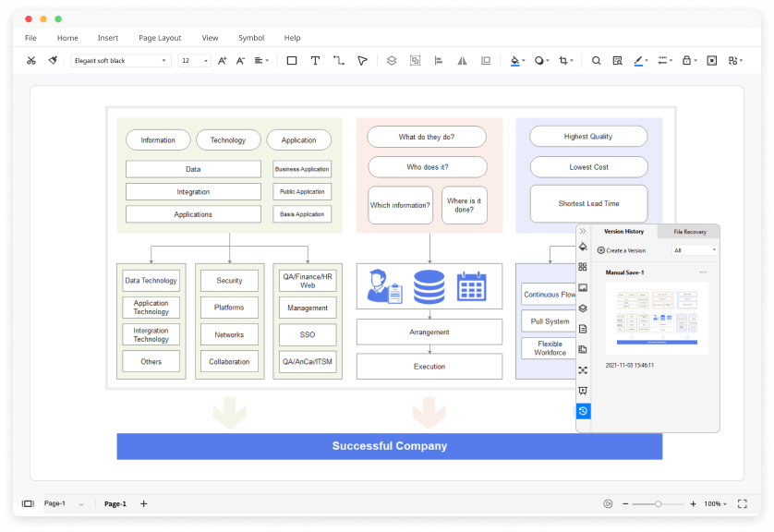Open the Fill style panel icon

click(583, 247)
